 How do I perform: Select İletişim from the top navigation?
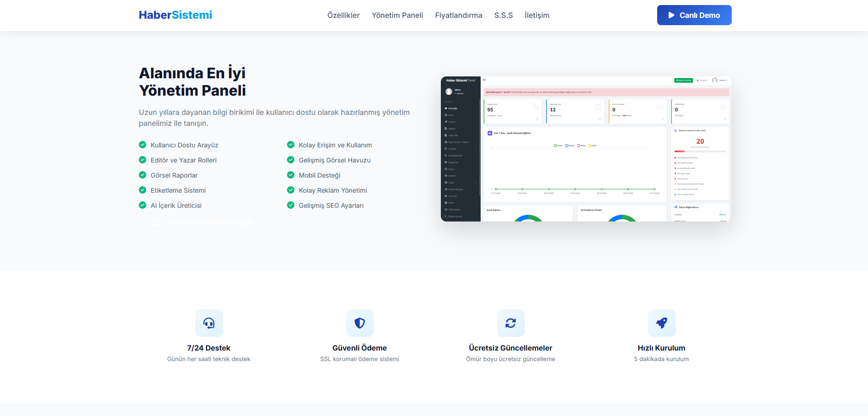536,15
